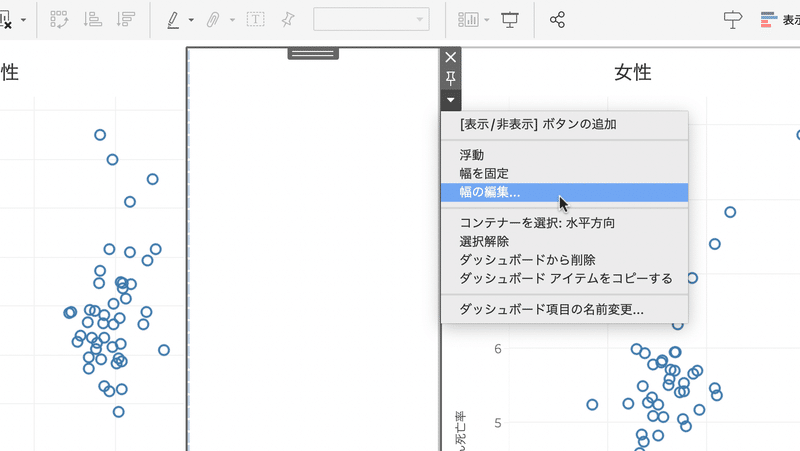
Task: Choose '[表示/非表示] ボタンの追加' menu item
Action: pos(564,124)
